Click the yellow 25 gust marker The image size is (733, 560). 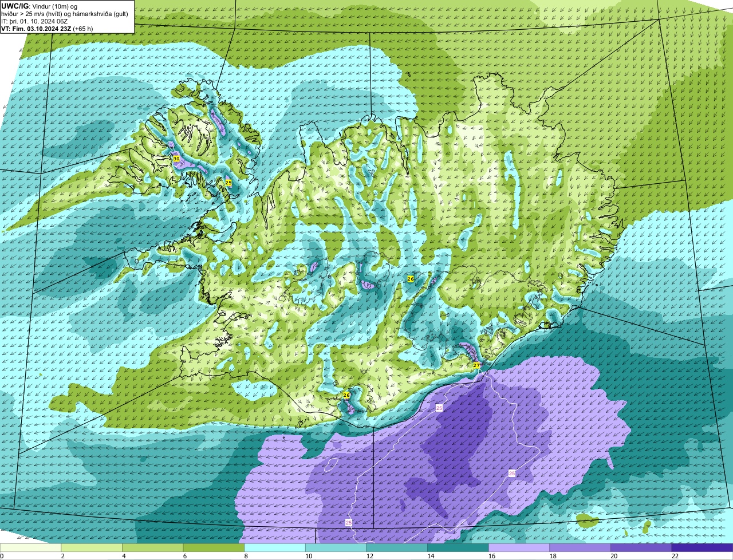[228, 183]
